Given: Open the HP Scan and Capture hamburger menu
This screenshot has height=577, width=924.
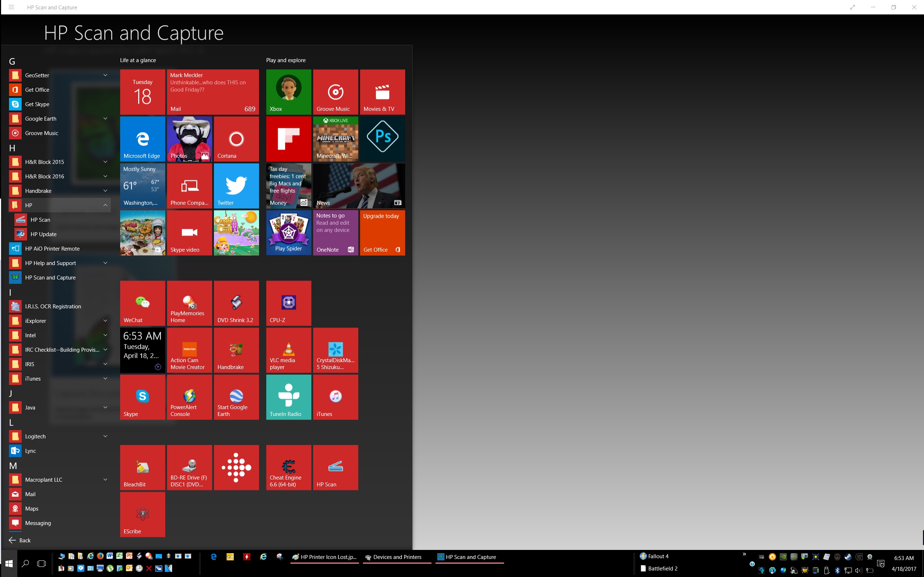Looking at the screenshot, I should pos(12,7).
